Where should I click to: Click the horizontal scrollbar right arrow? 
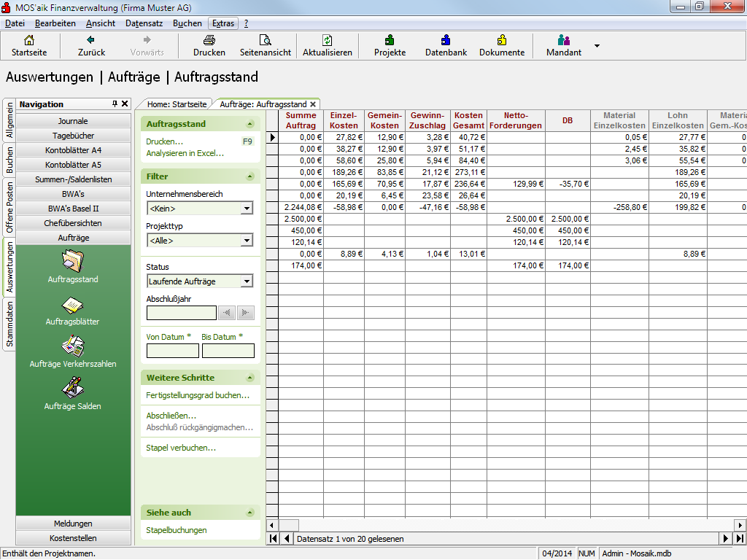point(740,525)
